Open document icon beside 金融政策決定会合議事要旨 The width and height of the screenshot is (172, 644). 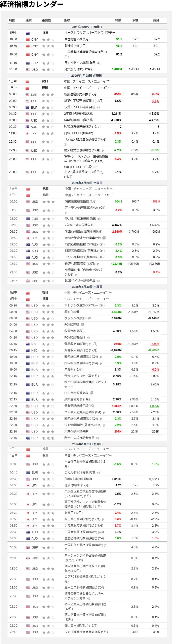click(104, 238)
